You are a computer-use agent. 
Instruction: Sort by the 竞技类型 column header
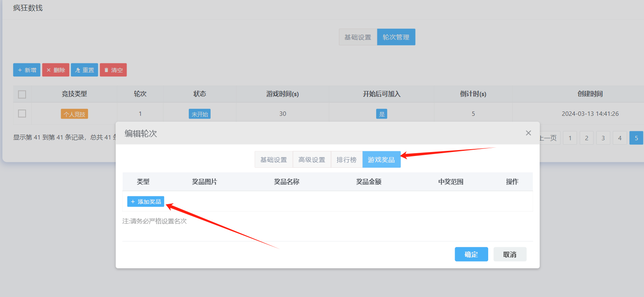(x=74, y=94)
